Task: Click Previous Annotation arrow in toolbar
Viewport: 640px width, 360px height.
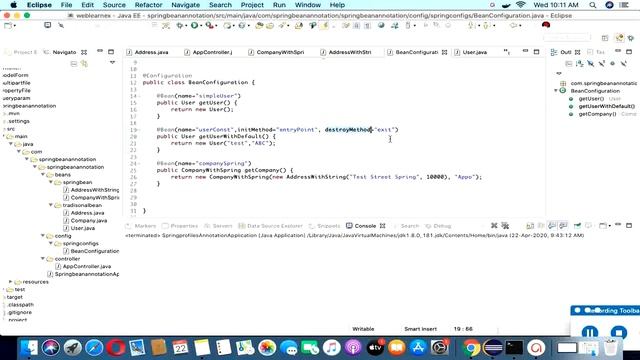Action: (486, 25)
